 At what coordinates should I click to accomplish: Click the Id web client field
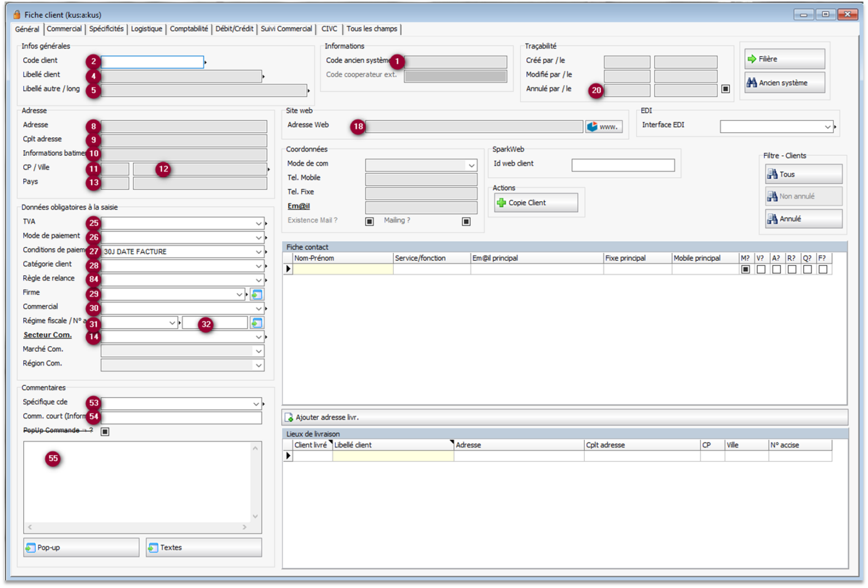tap(623, 165)
